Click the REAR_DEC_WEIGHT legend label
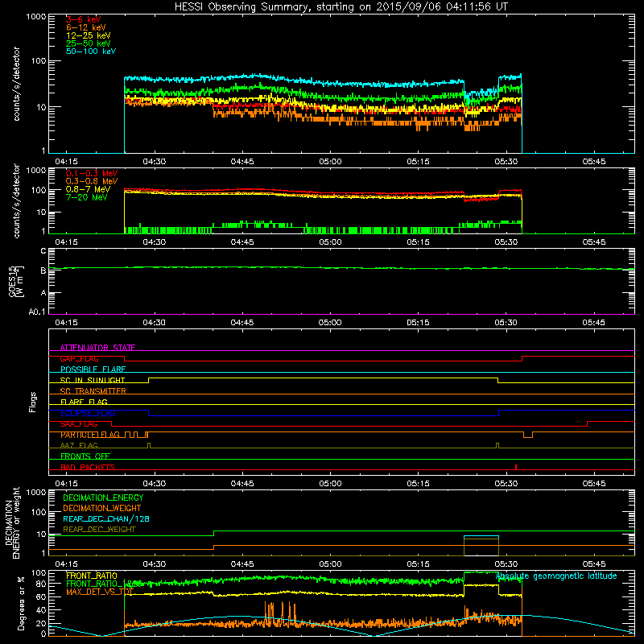 coord(99,530)
